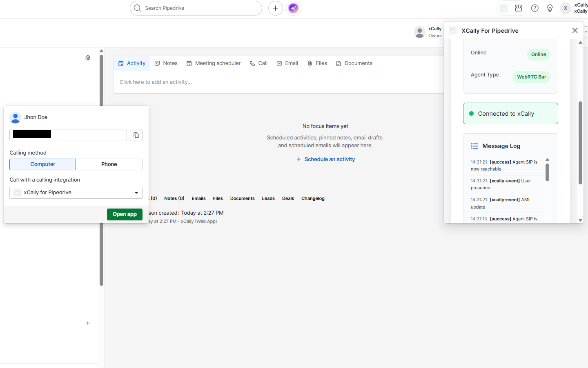Open the Email tab

coord(287,63)
